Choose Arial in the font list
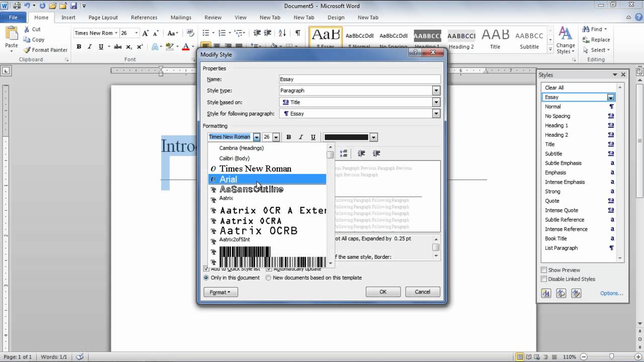Image resolution: width=644 pixels, height=362 pixels. (x=267, y=179)
